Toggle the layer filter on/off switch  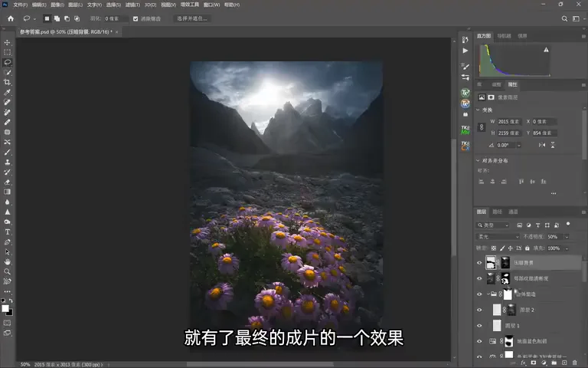coord(568,224)
